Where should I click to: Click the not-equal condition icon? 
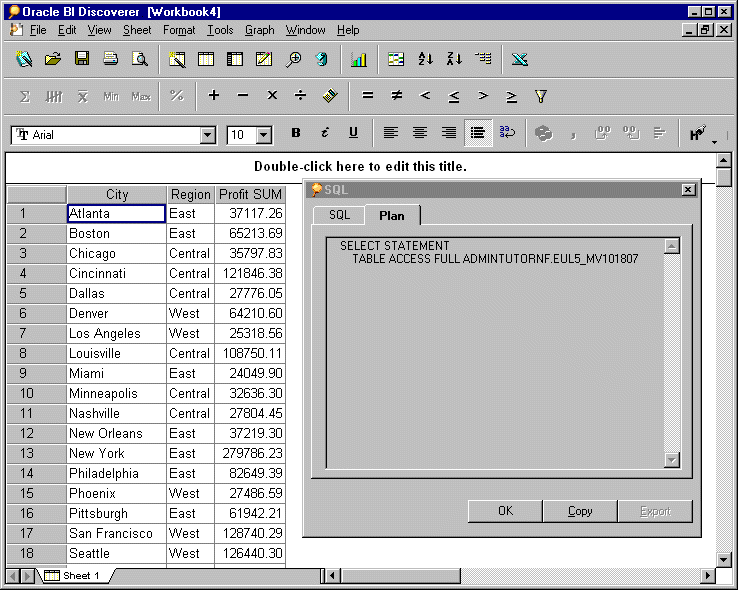coord(397,96)
